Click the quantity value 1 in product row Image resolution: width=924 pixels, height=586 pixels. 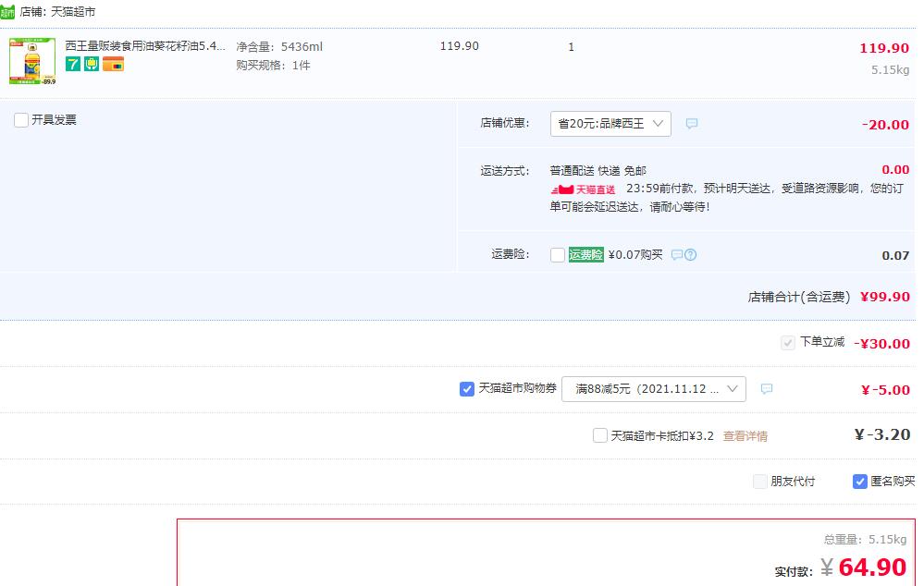click(x=571, y=46)
